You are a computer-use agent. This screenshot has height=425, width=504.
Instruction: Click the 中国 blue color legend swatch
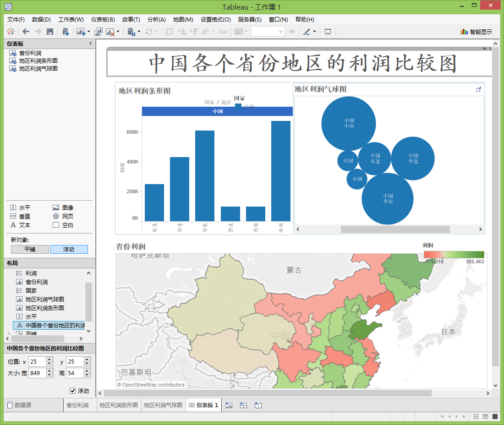[238, 106]
